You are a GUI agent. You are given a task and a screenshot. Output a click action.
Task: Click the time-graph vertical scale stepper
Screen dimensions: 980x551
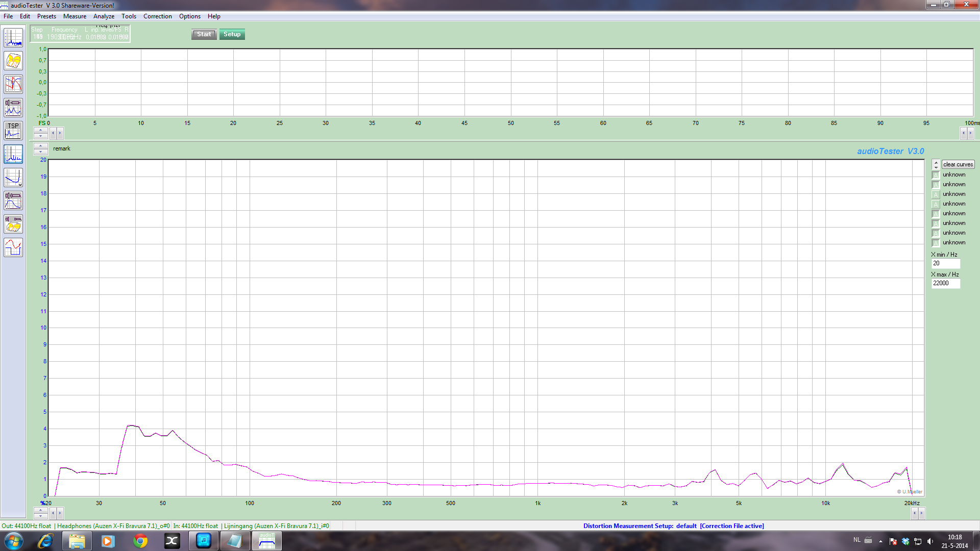[40, 133]
